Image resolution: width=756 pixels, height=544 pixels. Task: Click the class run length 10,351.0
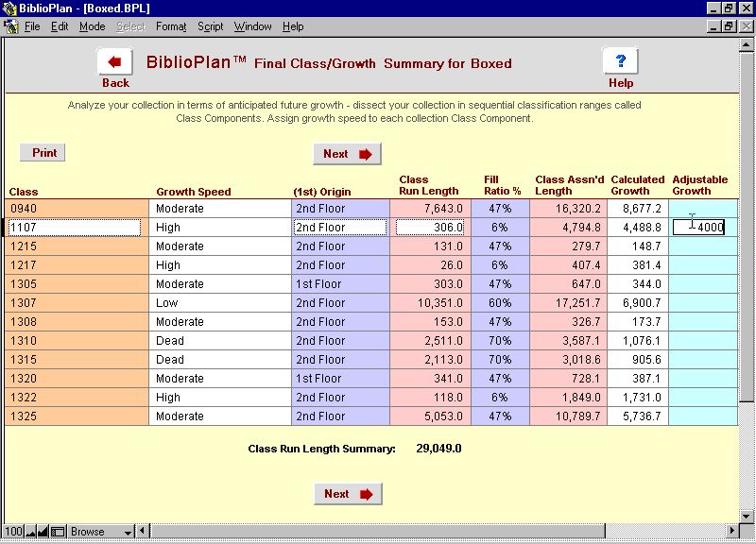click(x=430, y=303)
